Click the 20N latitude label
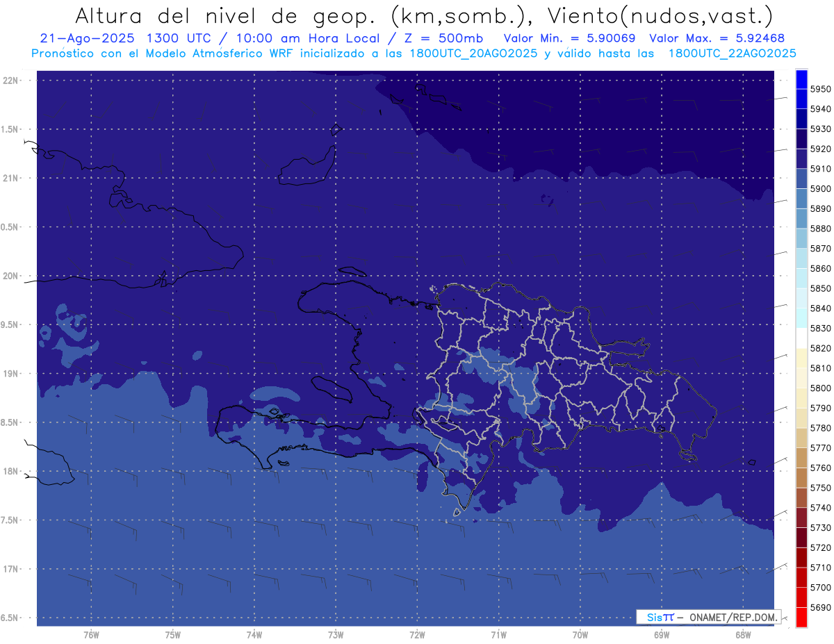The height and width of the screenshot is (644, 834). [10, 276]
